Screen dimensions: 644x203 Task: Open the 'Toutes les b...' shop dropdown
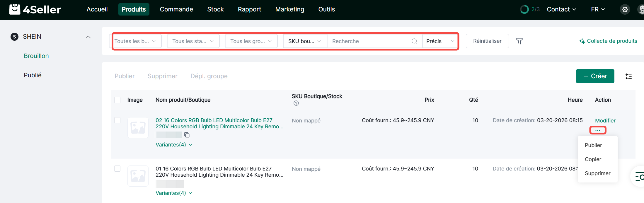[135, 41]
